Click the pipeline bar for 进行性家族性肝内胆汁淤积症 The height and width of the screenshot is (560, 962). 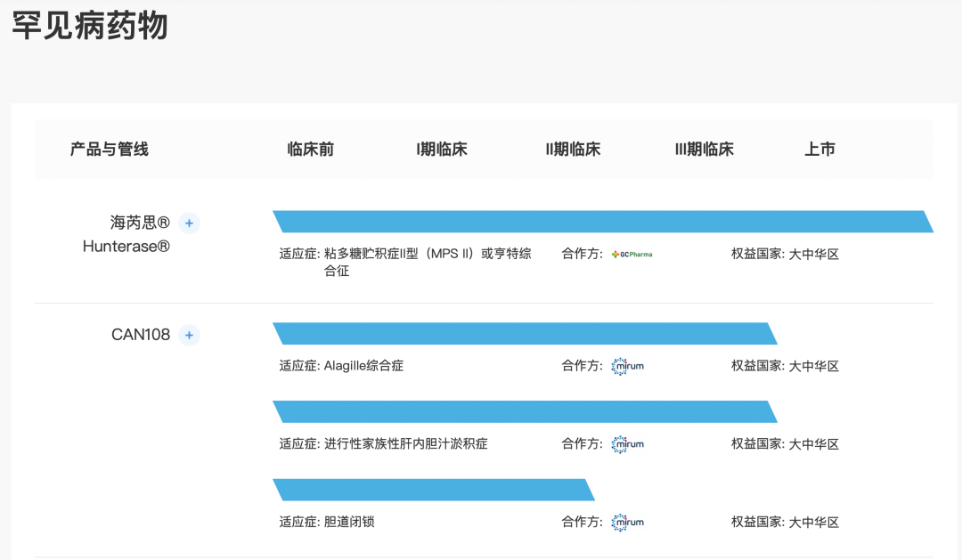(526, 411)
